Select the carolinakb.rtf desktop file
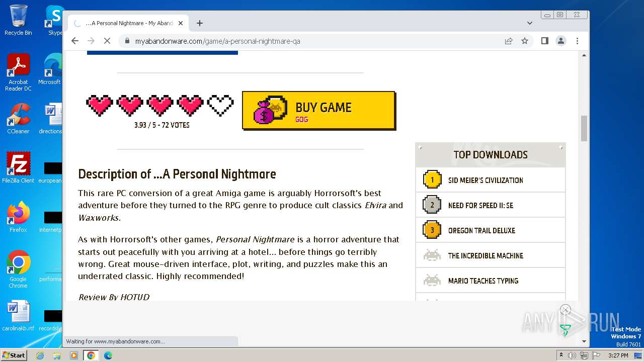 pyautogui.click(x=18, y=316)
